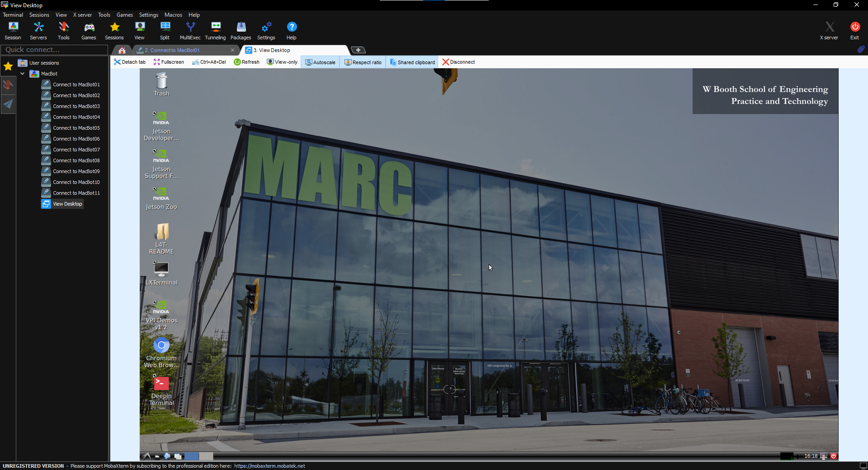This screenshot has width=868, height=470.
Task: Open the Macros menu
Action: (173, 15)
